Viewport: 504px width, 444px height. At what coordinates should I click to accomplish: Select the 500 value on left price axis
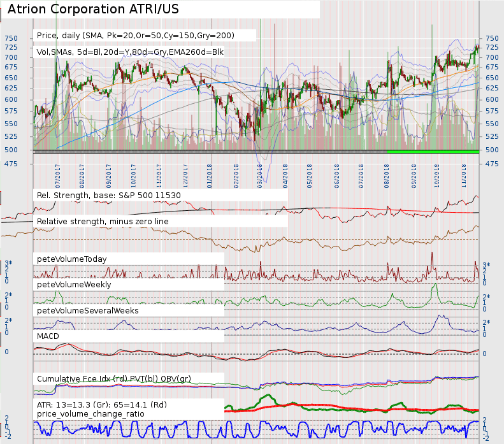coord(11,150)
